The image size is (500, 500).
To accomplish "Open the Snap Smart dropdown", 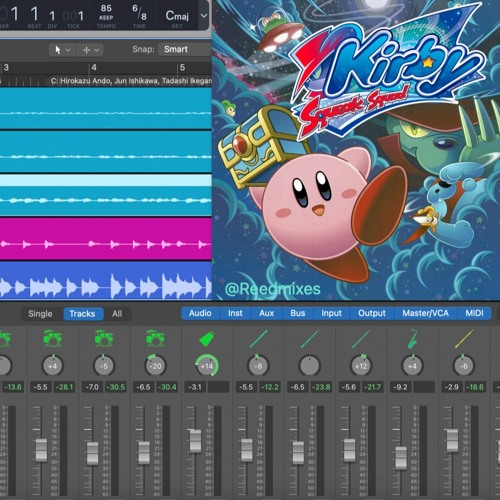I will [185, 49].
